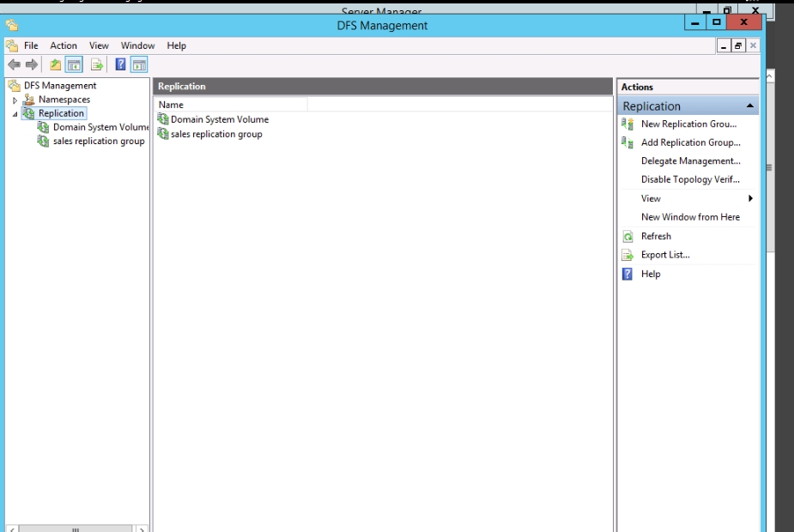Click Delegate Management in Actions pane
This screenshot has height=532, width=794.
pos(690,161)
